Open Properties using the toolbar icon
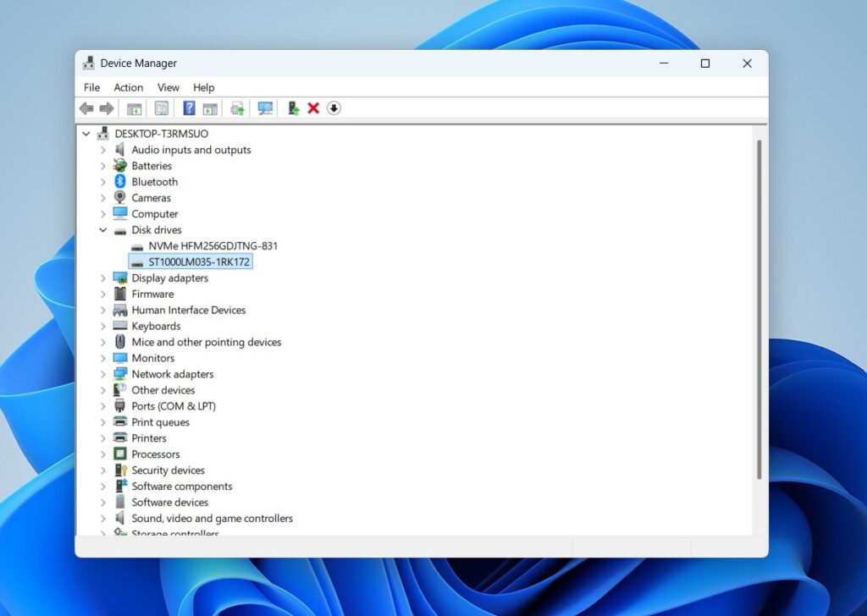The width and height of the screenshot is (867, 616). pos(161,107)
